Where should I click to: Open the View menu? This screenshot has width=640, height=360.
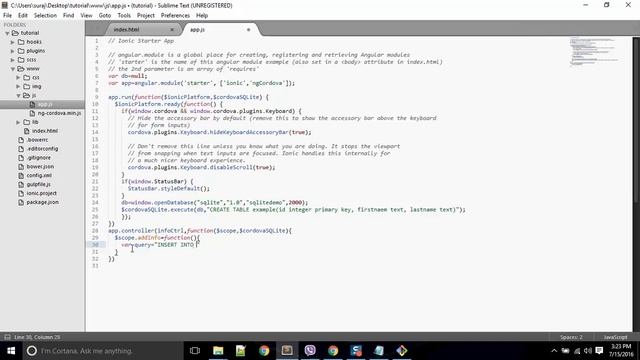[x=86, y=16]
